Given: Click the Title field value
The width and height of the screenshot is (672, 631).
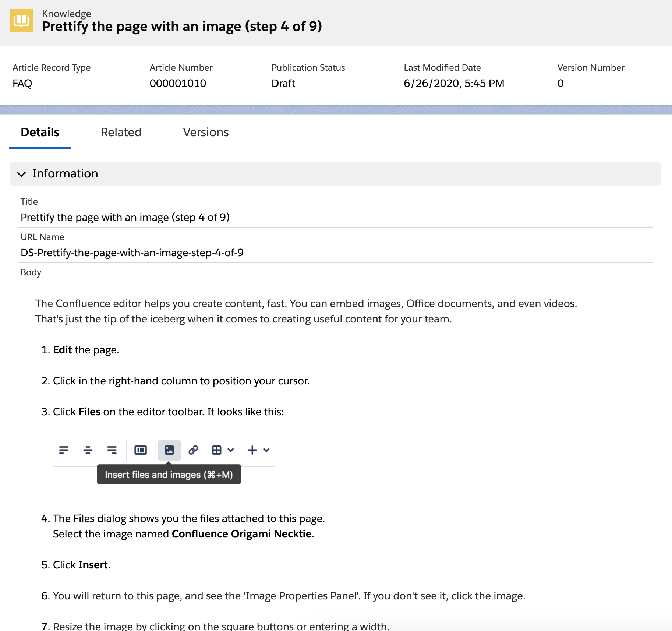Looking at the screenshot, I should tap(125, 217).
